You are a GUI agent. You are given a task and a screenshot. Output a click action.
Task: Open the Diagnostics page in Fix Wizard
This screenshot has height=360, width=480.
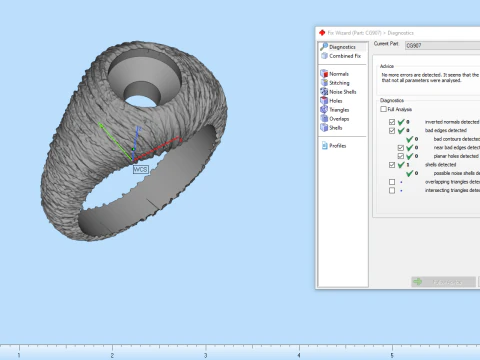(342, 47)
